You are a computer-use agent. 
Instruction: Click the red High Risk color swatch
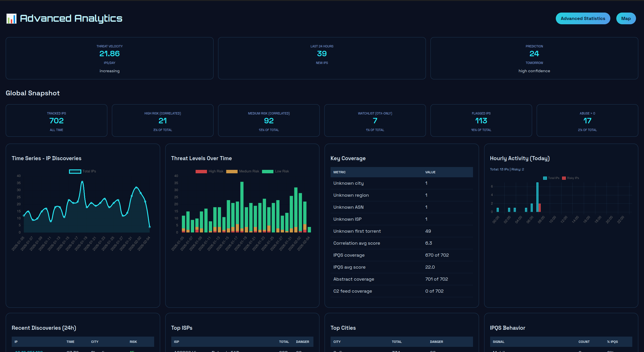click(x=201, y=171)
